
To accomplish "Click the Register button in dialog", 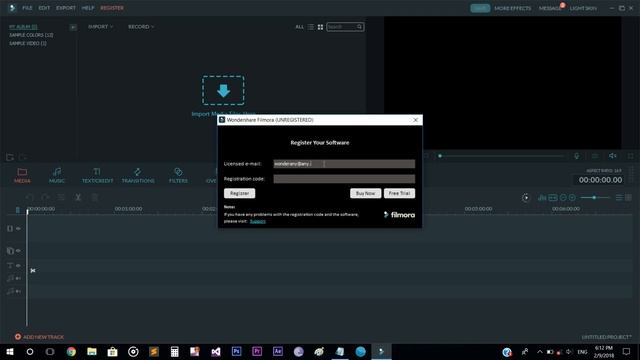I will pos(240,193).
